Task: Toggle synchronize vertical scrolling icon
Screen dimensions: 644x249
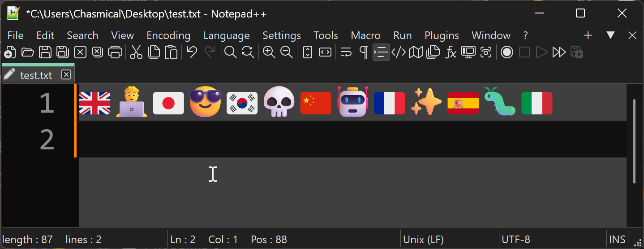Action: [307, 52]
